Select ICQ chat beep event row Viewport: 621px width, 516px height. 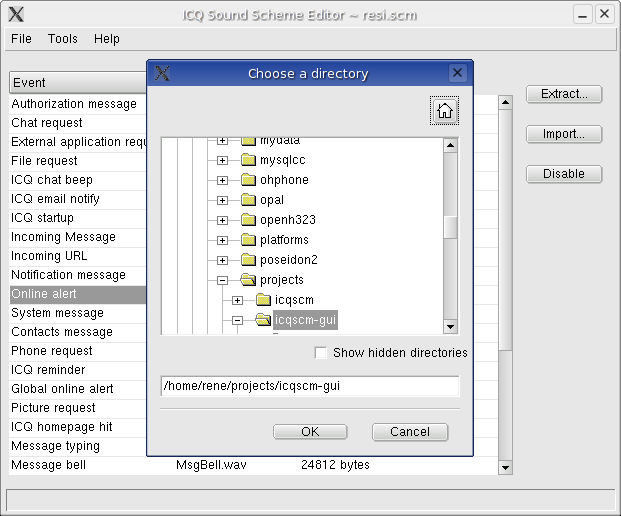point(78,180)
